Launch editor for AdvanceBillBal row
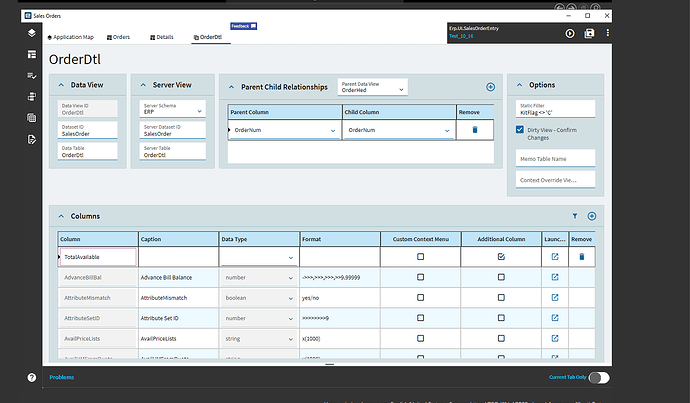 554,277
